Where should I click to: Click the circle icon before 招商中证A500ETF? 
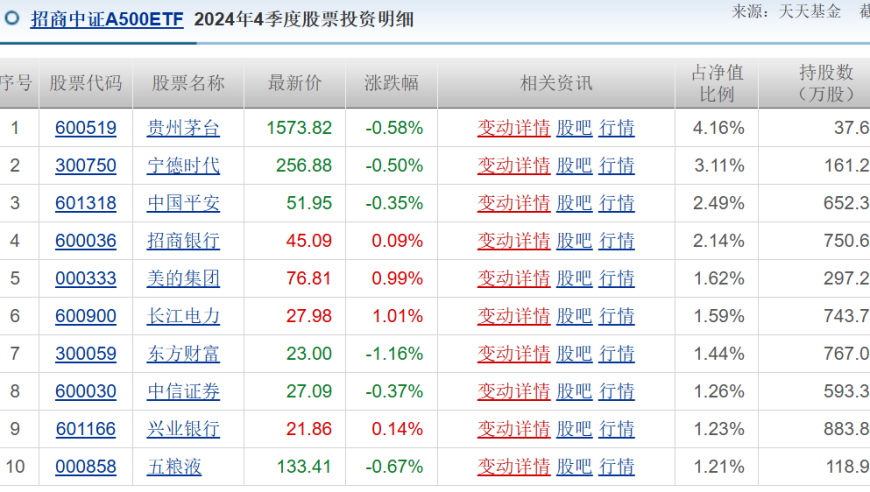[12, 18]
